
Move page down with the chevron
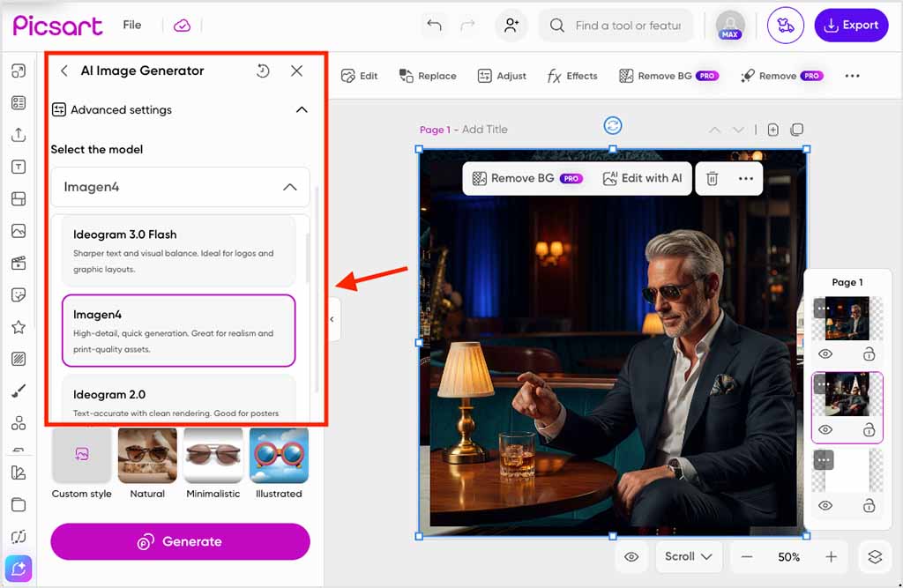(738, 130)
